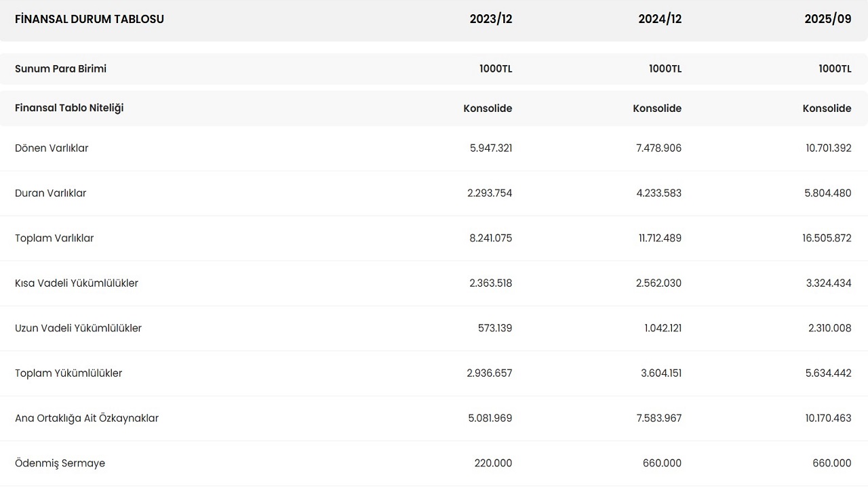Click the Toplam Yükümlülükler row label
Viewport: 868px width, 488px height.
pos(68,373)
